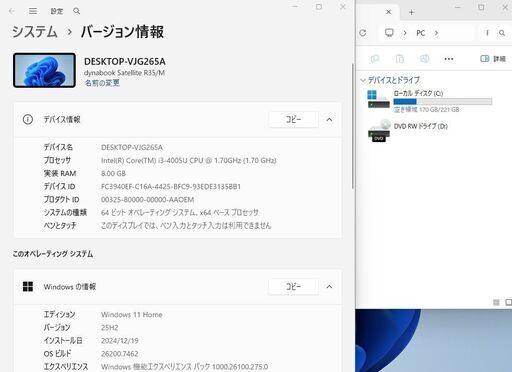Select DESKTOP-VJG265A device name value
The image size is (512, 372).
click(x=132, y=147)
